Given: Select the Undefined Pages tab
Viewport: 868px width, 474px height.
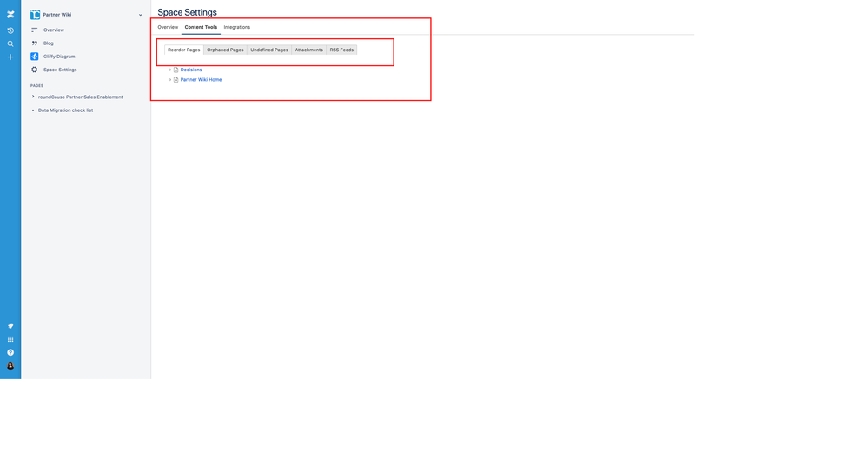Looking at the screenshot, I should (269, 50).
